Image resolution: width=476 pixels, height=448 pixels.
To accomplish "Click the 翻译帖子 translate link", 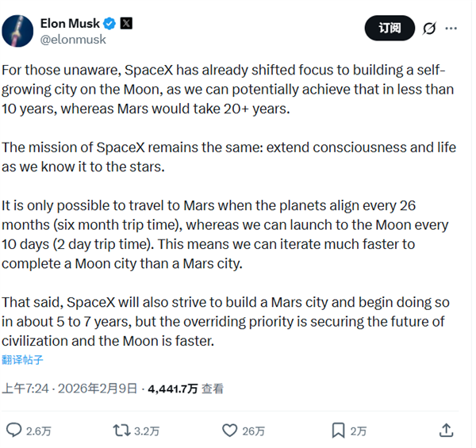I will pos(23,359).
